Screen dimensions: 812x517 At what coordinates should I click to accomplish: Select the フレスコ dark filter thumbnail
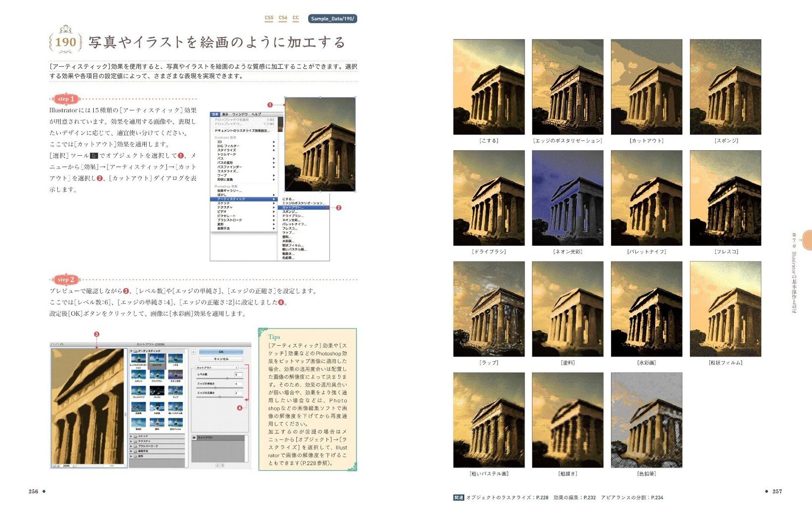157,390
